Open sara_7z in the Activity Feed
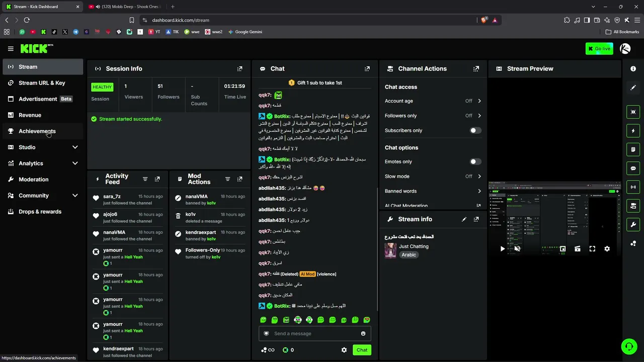644x362 pixels. (112, 197)
